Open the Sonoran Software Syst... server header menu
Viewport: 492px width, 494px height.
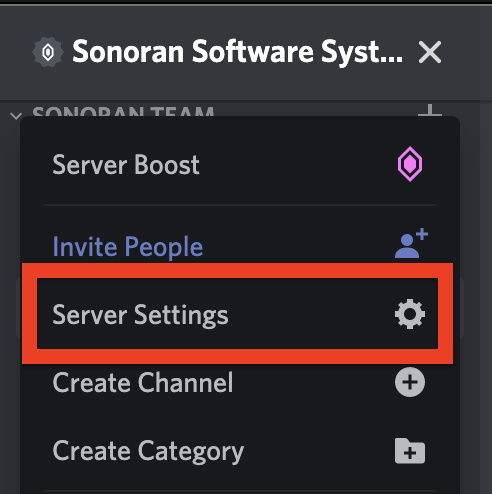237,52
